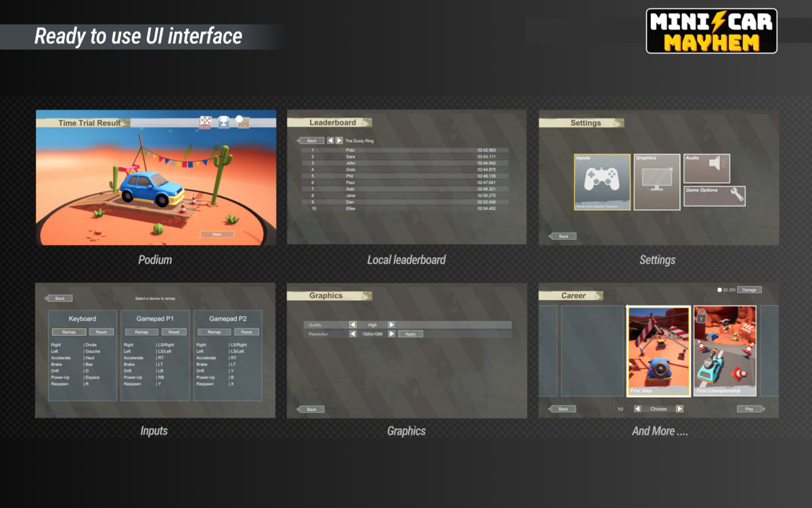
Task: Decrease Resolution with the left arrow
Action: click(353, 334)
